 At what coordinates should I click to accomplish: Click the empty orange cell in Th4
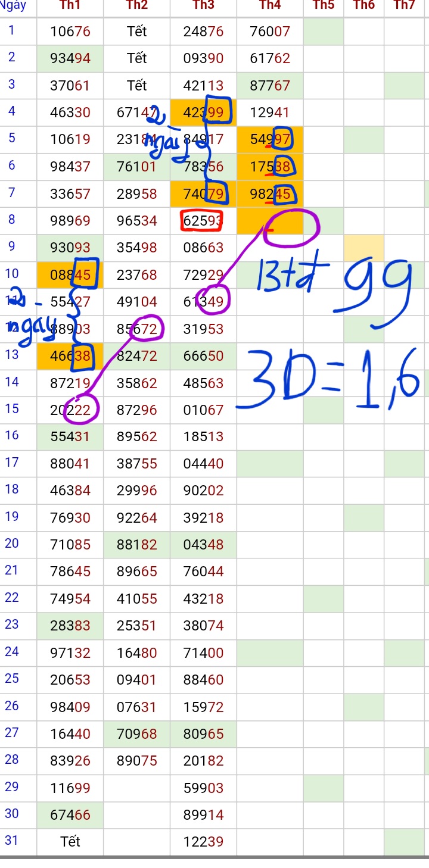(x=270, y=221)
